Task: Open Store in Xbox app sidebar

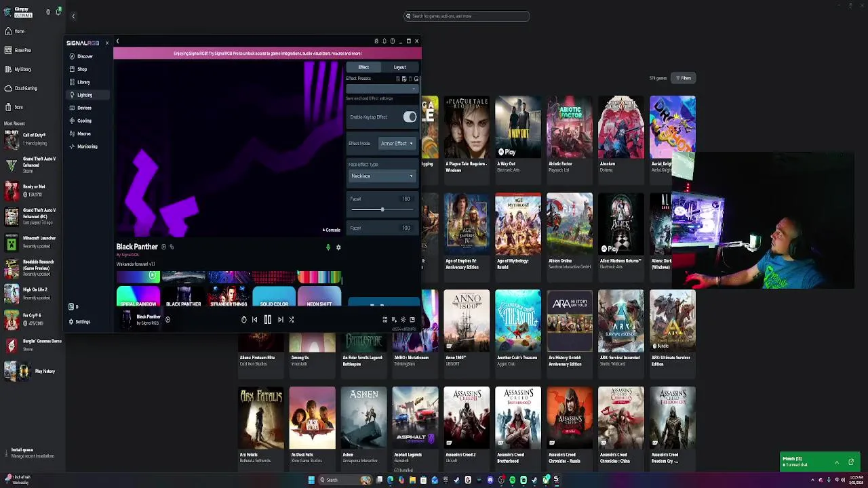Action: (14, 107)
